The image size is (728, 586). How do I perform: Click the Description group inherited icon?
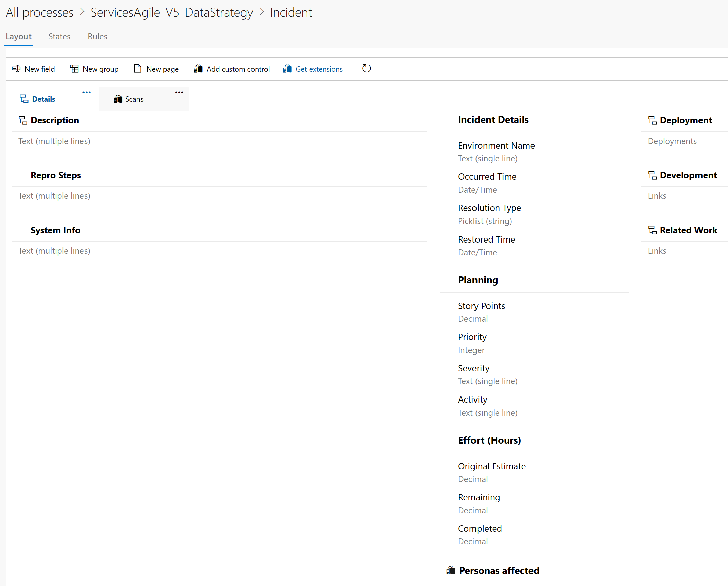click(23, 120)
